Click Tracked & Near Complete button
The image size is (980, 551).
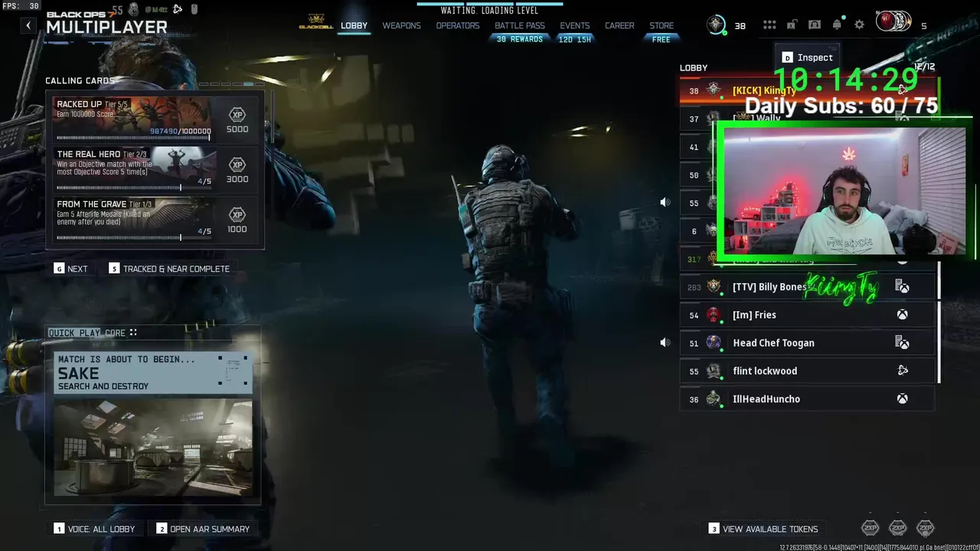pyautogui.click(x=169, y=269)
